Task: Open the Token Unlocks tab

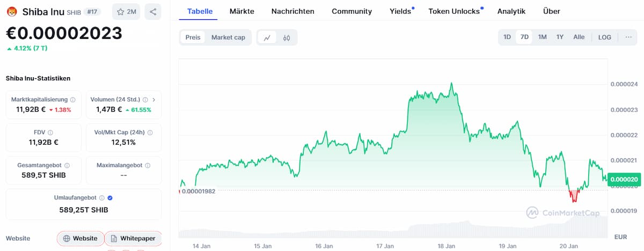Action: point(454,11)
